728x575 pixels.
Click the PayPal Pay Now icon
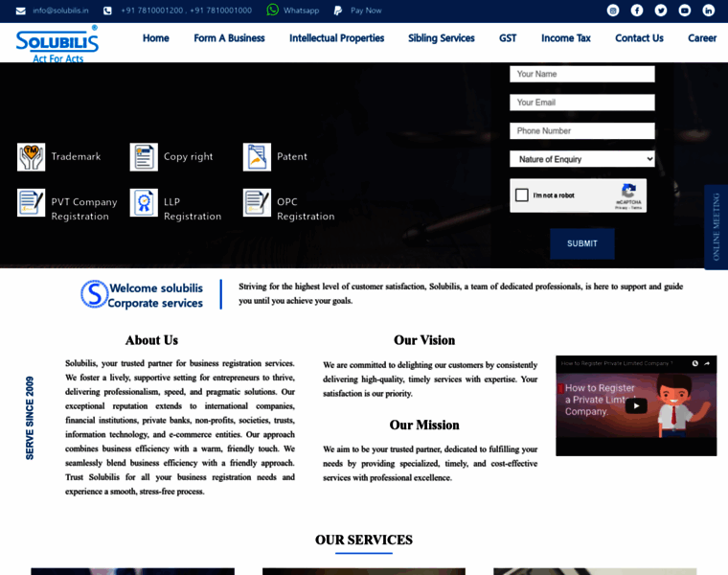click(x=338, y=11)
